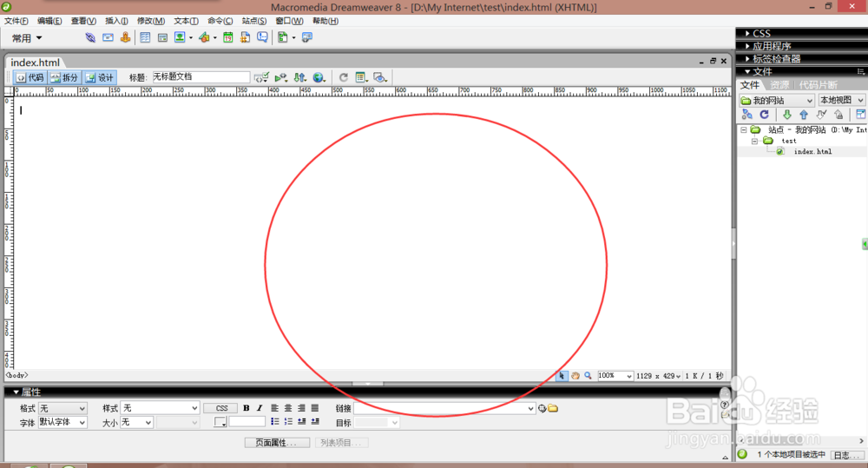Open the 编辑(E) menu
868x468 pixels.
coord(49,21)
